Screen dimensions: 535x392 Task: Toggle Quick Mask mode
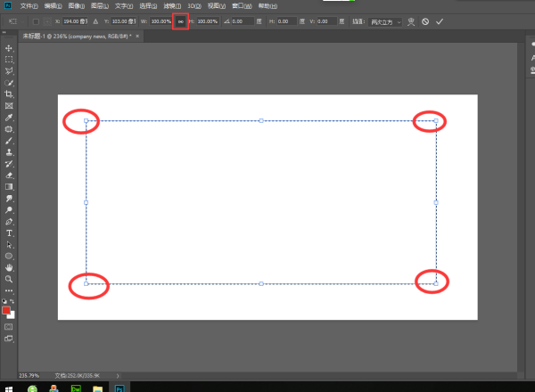9,327
